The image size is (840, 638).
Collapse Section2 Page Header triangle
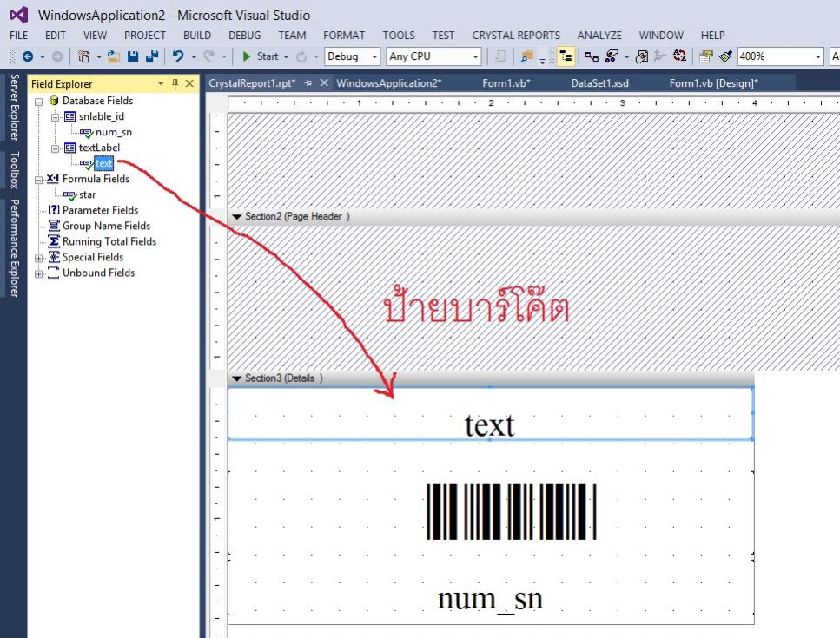237,217
